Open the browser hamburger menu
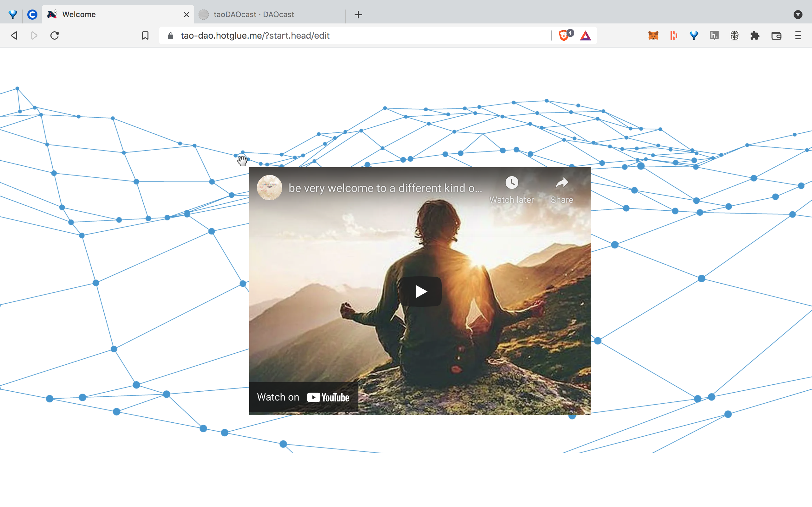Screen dimensions: 812x507 tap(798, 35)
